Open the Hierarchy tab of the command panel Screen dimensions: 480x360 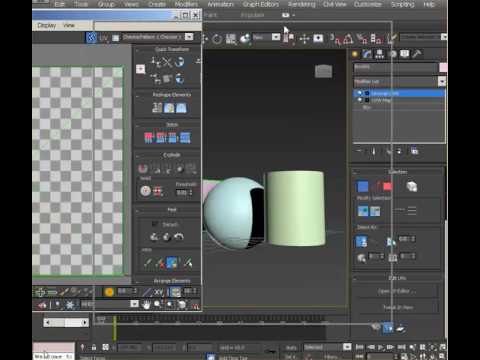point(379,54)
